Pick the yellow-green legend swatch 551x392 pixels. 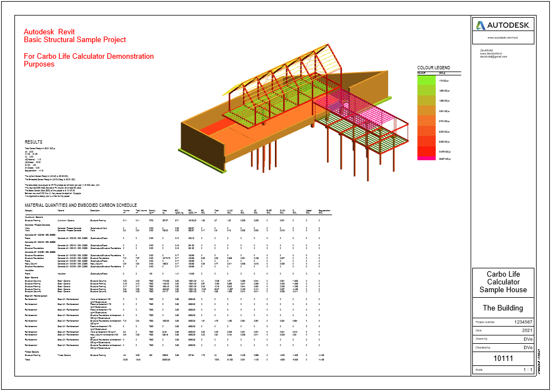tap(426, 91)
